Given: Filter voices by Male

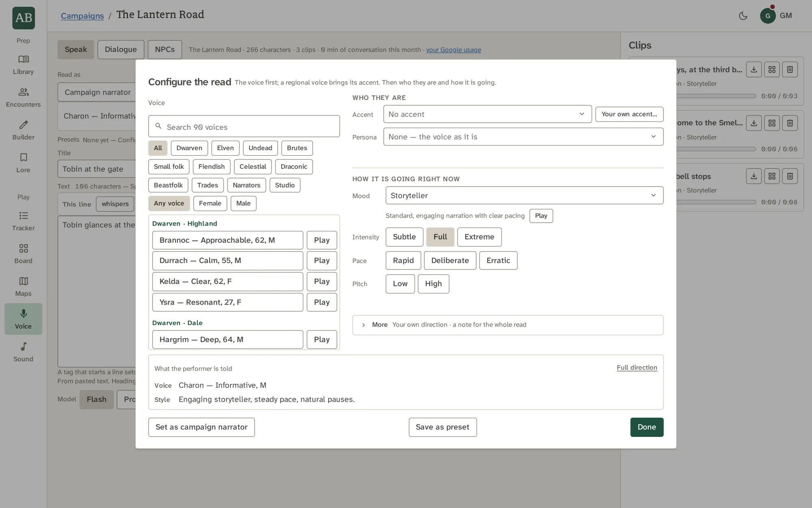Looking at the screenshot, I should coord(243,203).
